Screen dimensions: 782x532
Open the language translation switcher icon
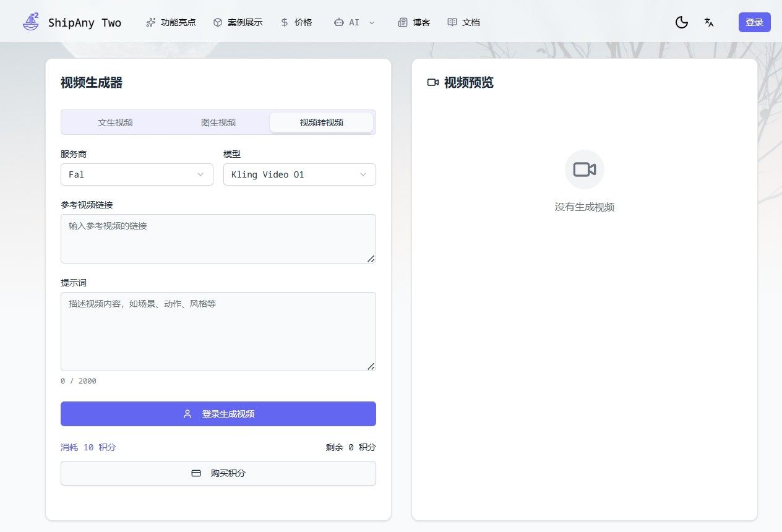pyautogui.click(x=709, y=22)
